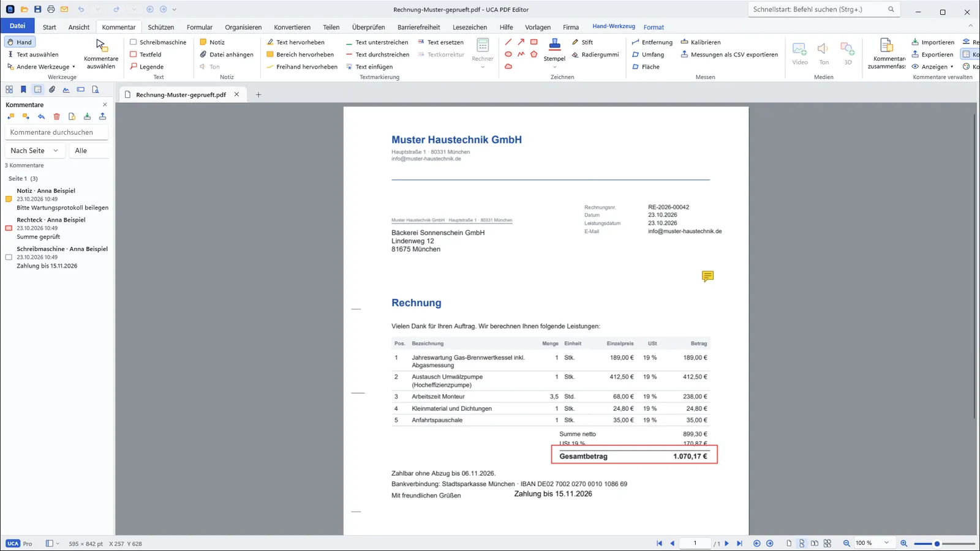Apply Text unterstreichen markup

(x=377, y=42)
